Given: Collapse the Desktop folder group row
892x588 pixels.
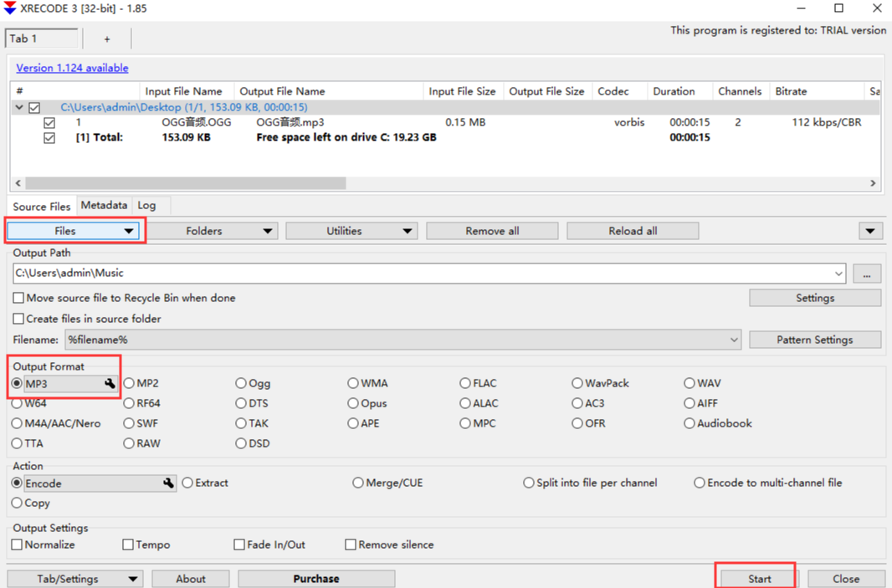Looking at the screenshot, I should [19, 107].
